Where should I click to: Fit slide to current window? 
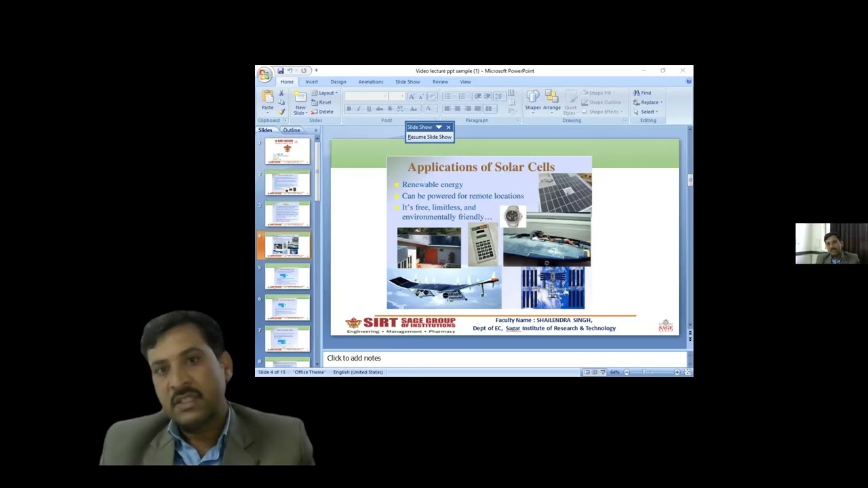(x=688, y=372)
